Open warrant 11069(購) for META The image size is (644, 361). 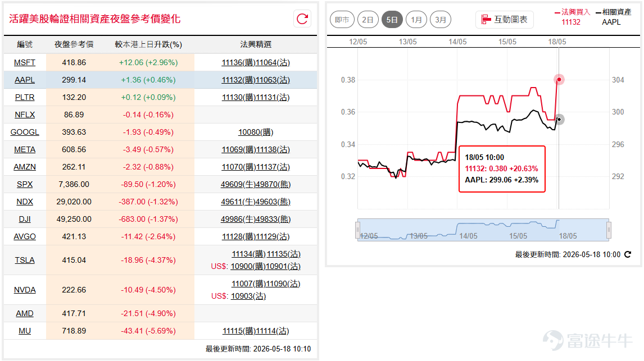(x=238, y=149)
